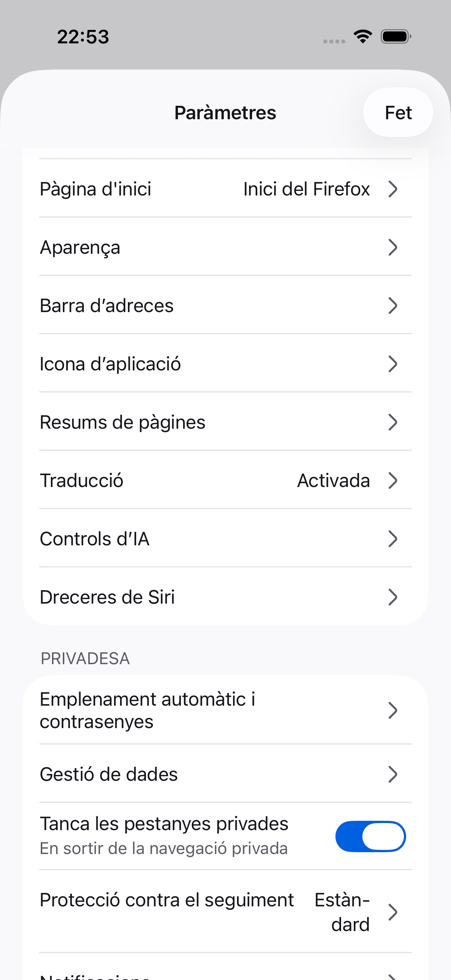Open the Pàgina d'inici setting
451x980 pixels.
click(x=225, y=189)
